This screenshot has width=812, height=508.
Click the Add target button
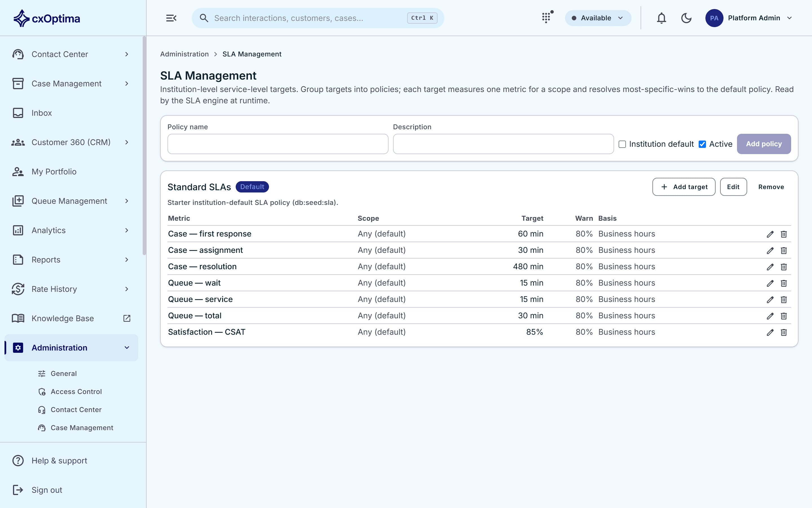(x=683, y=187)
